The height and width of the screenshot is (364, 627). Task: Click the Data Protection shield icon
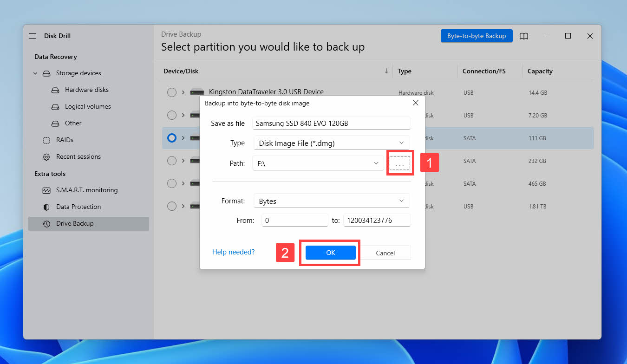coord(46,207)
